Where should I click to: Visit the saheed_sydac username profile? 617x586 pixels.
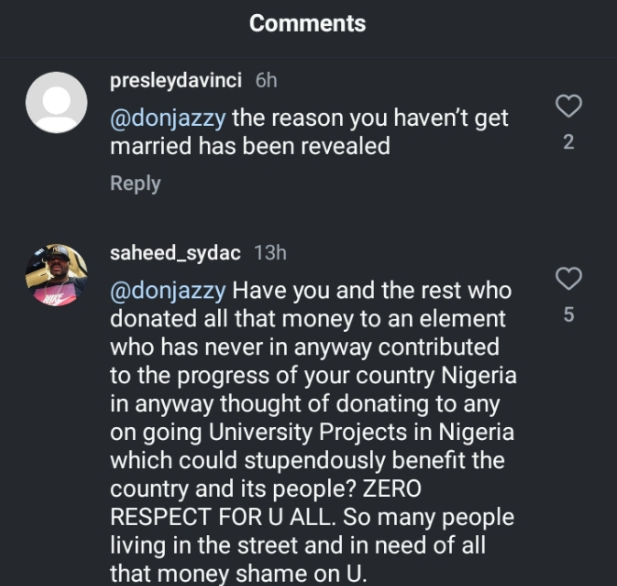[x=175, y=253]
